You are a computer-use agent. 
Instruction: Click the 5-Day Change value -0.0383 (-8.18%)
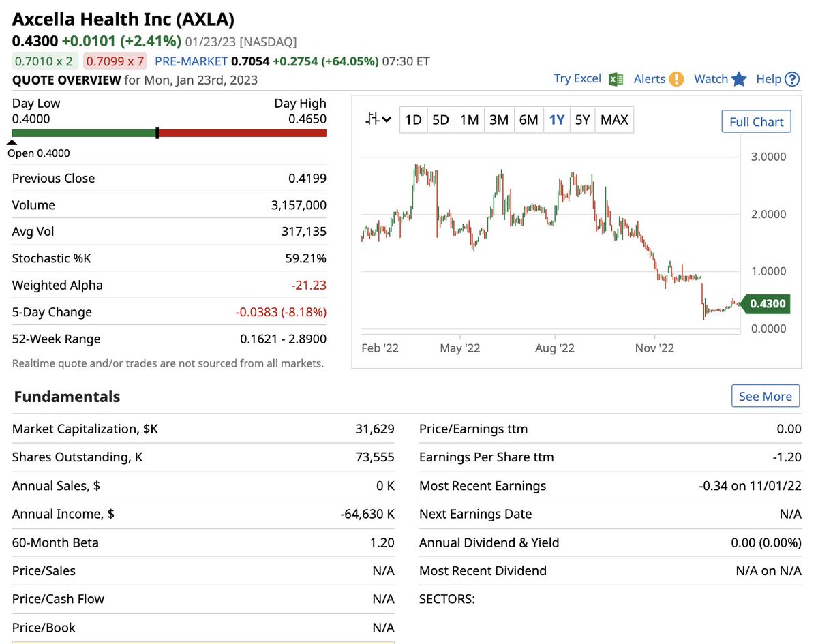(281, 312)
